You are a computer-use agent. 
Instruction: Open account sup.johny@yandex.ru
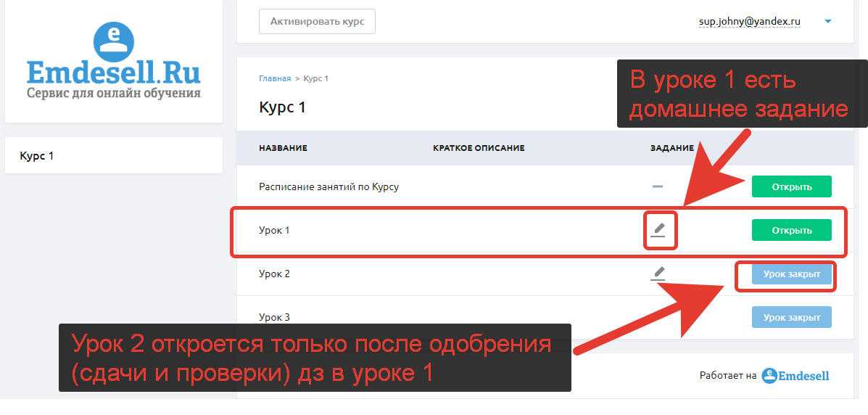(x=750, y=22)
